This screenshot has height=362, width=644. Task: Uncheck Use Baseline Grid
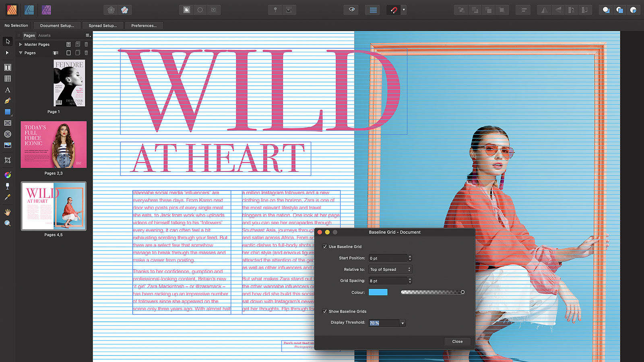click(325, 247)
